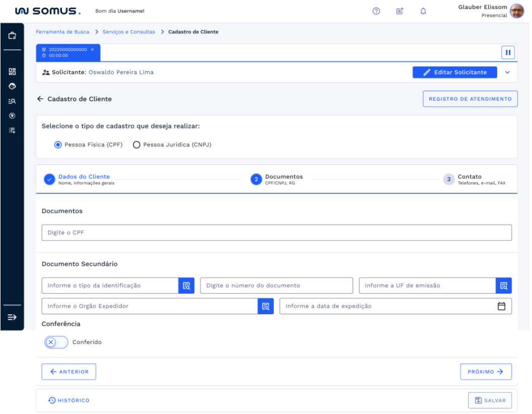Open calendar picker for data de expedição

(x=501, y=306)
